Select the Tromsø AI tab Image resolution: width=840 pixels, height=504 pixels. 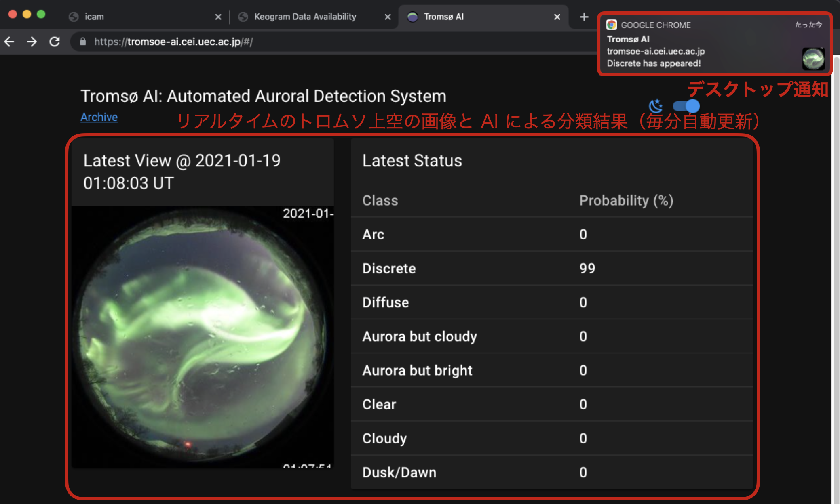483,17
